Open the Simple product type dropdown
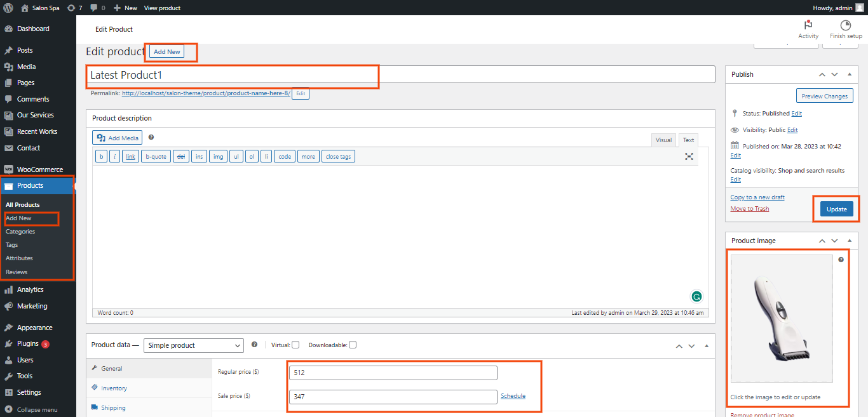The width and height of the screenshot is (868, 417). (193, 345)
